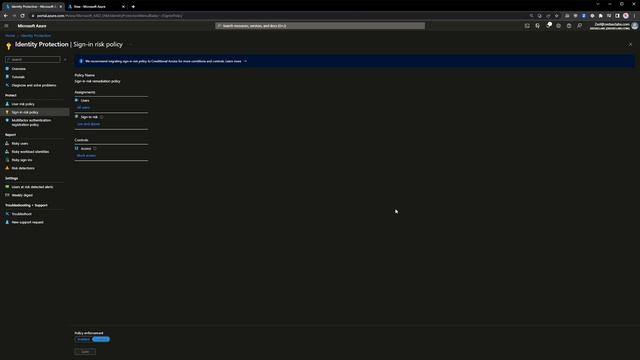The image size is (640, 360).
Task: Open the All users assignment link
Action: (x=84, y=107)
